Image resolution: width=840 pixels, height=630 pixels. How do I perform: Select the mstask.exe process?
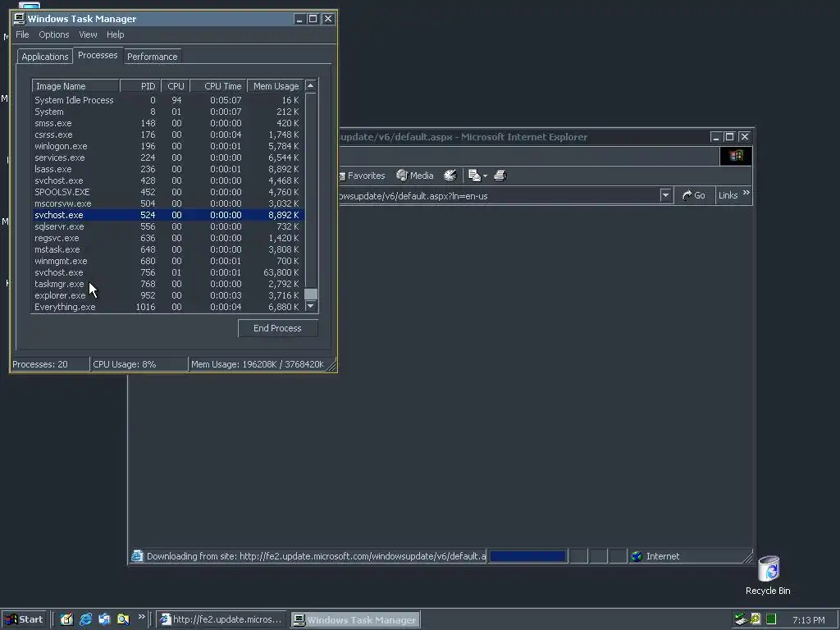(168, 249)
